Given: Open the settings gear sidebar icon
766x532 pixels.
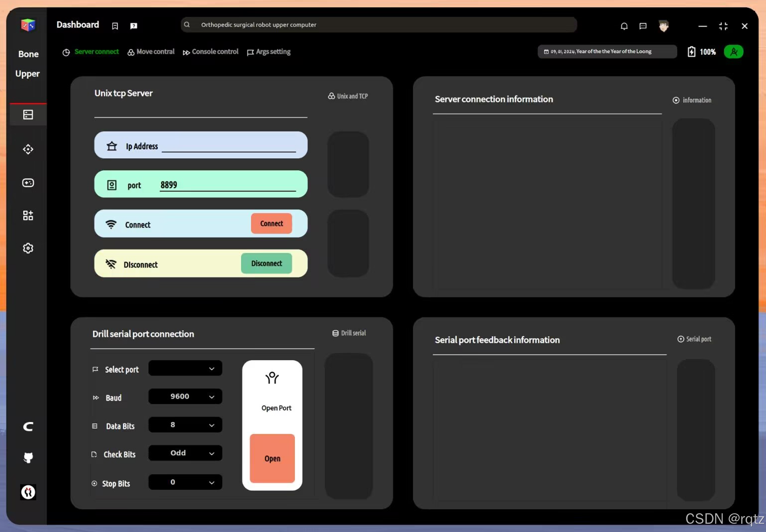Looking at the screenshot, I should pyautogui.click(x=28, y=248).
